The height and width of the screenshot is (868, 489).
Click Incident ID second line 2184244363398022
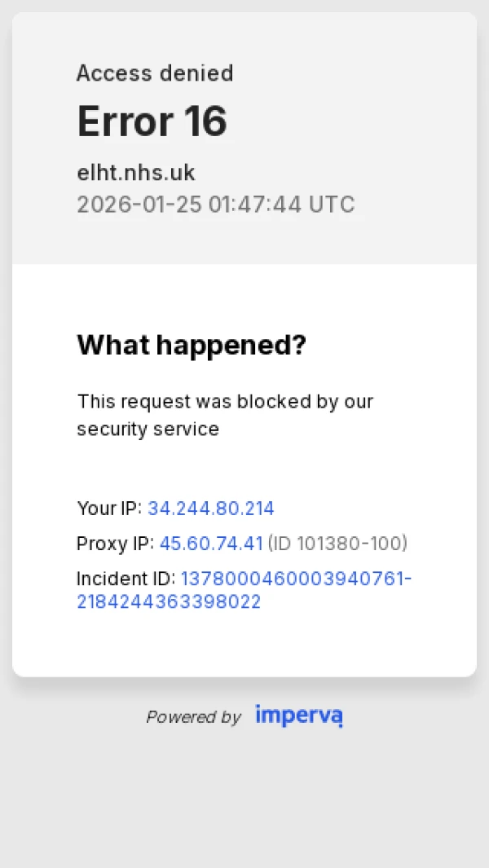[x=169, y=602]
